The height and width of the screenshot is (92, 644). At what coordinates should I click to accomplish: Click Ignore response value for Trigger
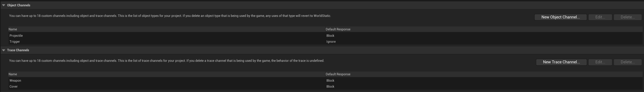(331, 42)
